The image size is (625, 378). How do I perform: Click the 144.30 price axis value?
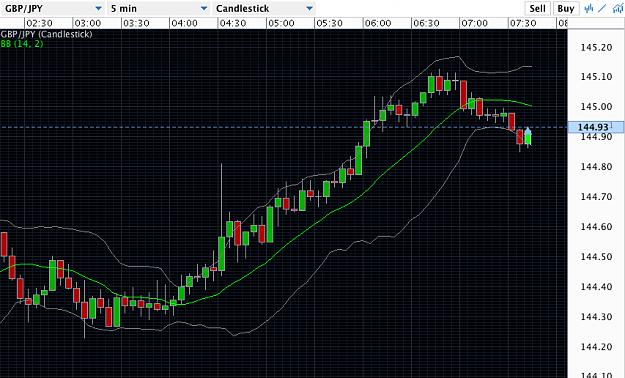click(596, 317)
